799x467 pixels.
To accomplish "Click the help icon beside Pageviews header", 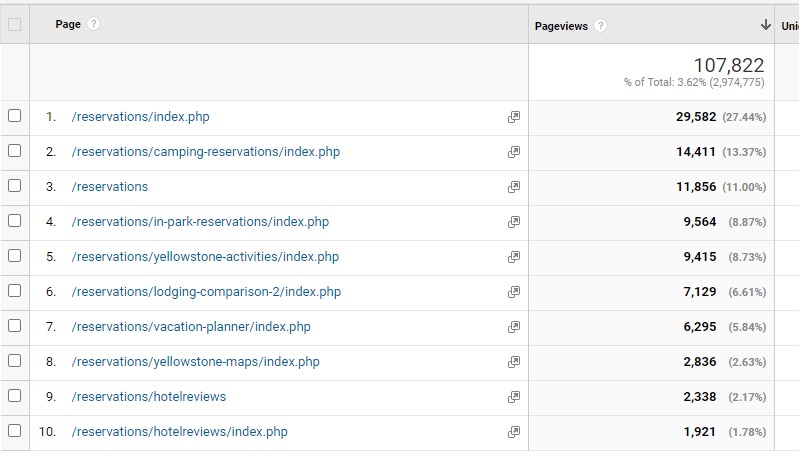I will coord(600,26).
